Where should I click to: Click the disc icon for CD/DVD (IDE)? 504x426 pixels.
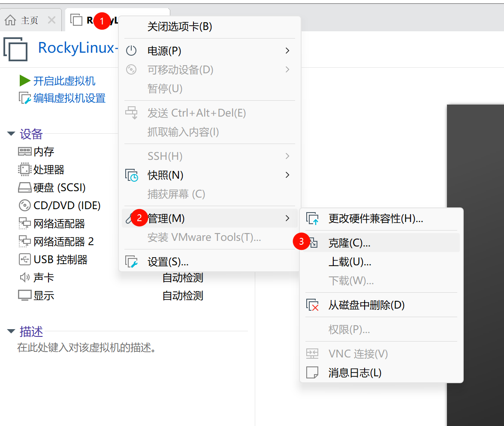coord(25,206)
